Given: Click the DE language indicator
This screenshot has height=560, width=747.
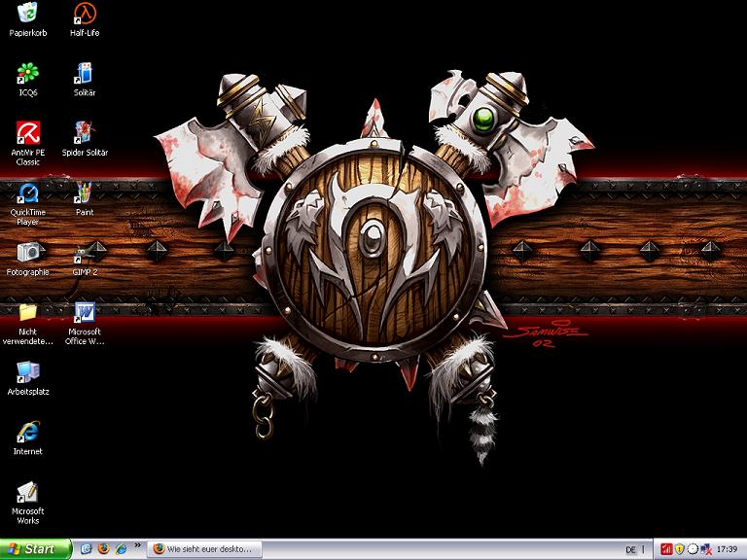Looking at the screenshot, I should 630,549.
